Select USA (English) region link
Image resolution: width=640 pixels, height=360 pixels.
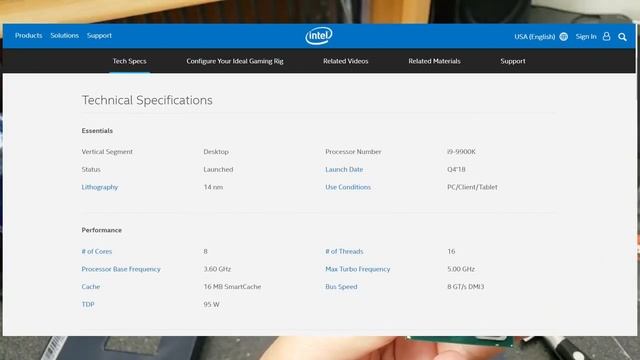coord(535,37)
